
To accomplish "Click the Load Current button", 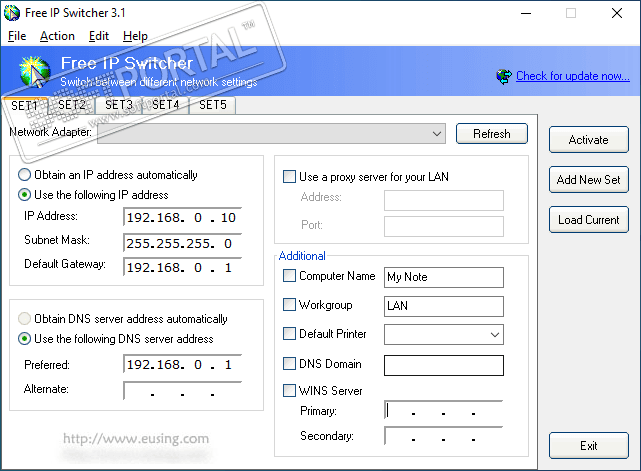I will (589, 220).
